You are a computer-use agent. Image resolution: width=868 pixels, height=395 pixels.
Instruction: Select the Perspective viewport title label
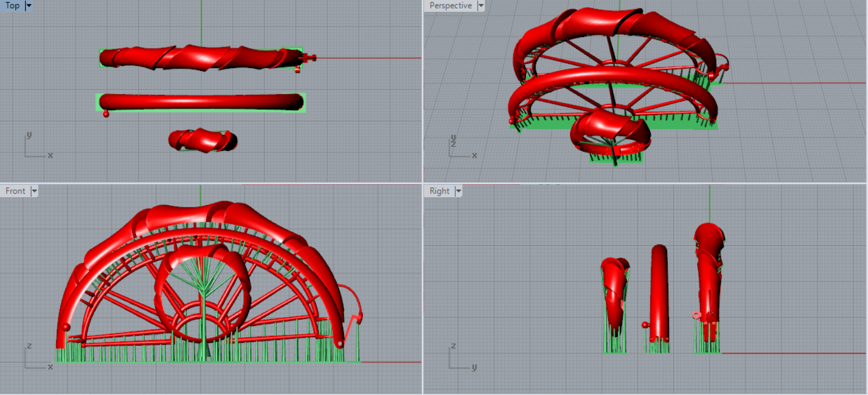[451, 6]
